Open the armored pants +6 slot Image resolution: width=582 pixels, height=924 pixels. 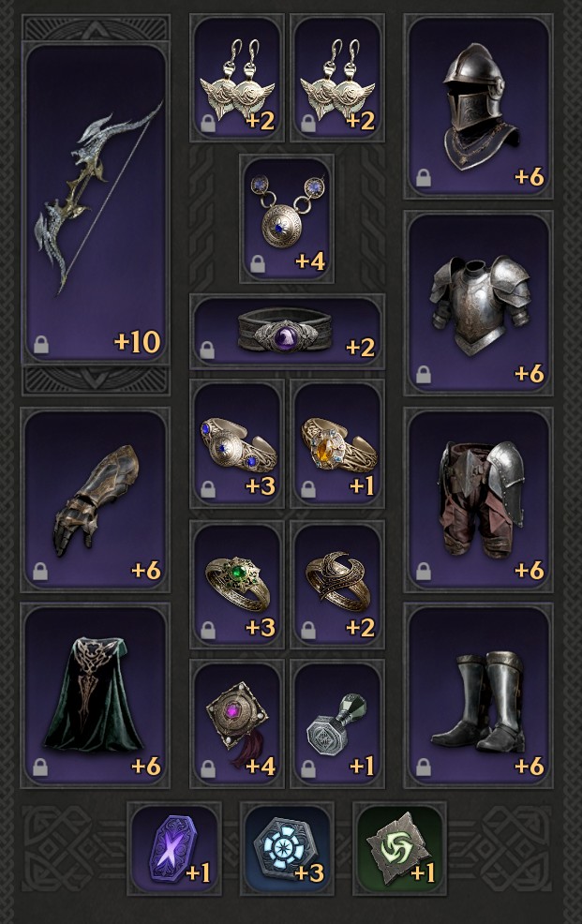click(x=478, y=499)
